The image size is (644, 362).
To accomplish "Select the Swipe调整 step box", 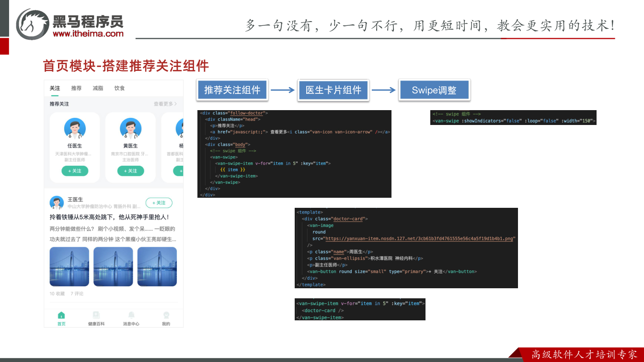I will coord(434,90).
